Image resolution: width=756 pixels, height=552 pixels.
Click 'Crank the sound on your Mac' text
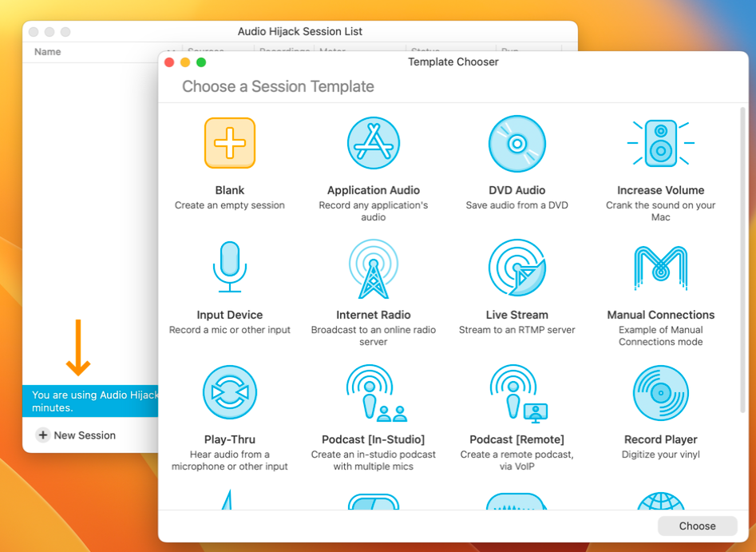pos(660,211)
